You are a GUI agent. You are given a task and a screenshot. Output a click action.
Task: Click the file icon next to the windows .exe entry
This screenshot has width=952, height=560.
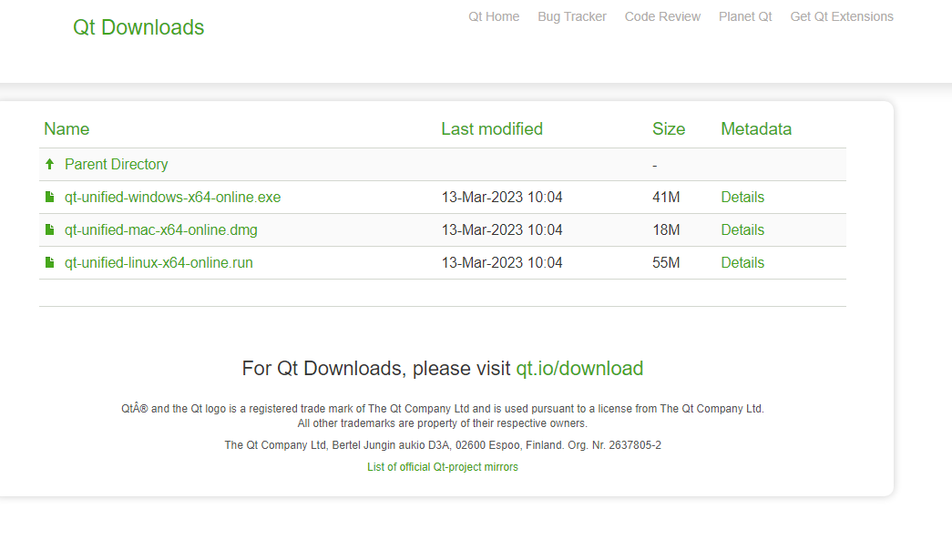click(x=50, y=197)
